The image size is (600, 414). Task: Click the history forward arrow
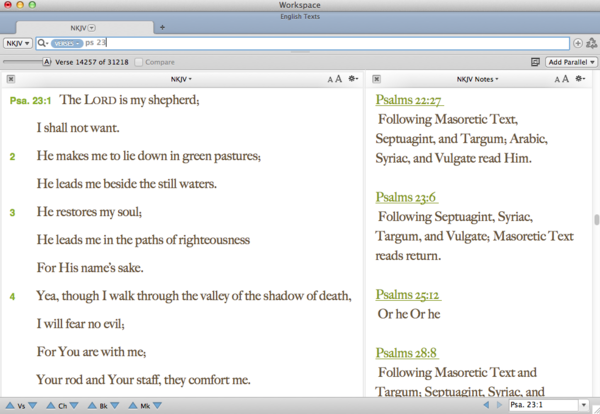tap(499, 405)
